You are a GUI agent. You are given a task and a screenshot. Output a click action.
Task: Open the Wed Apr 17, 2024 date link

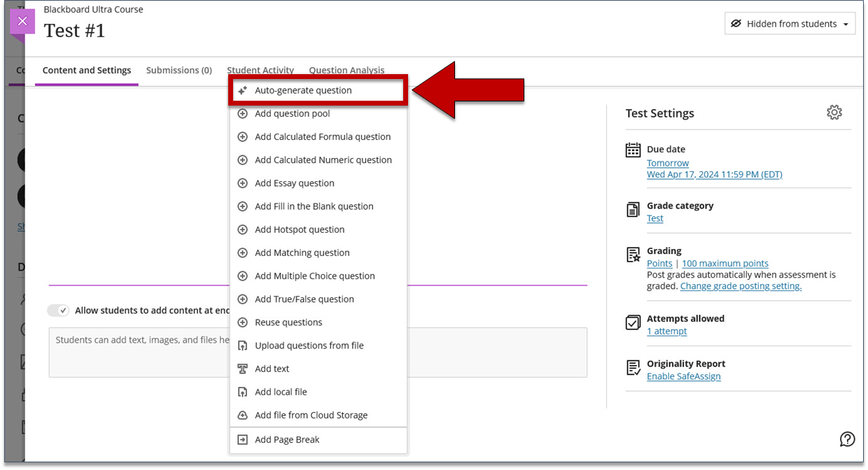coord(715,175)
